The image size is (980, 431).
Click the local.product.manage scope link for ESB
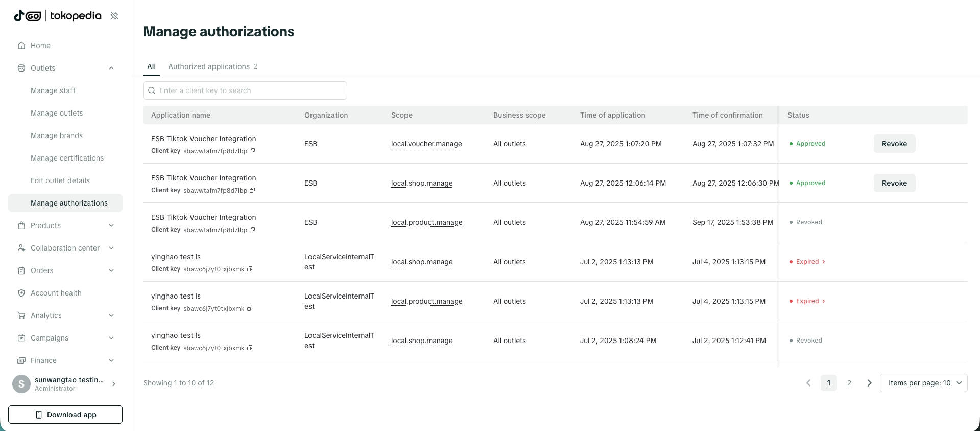(426, 222)
